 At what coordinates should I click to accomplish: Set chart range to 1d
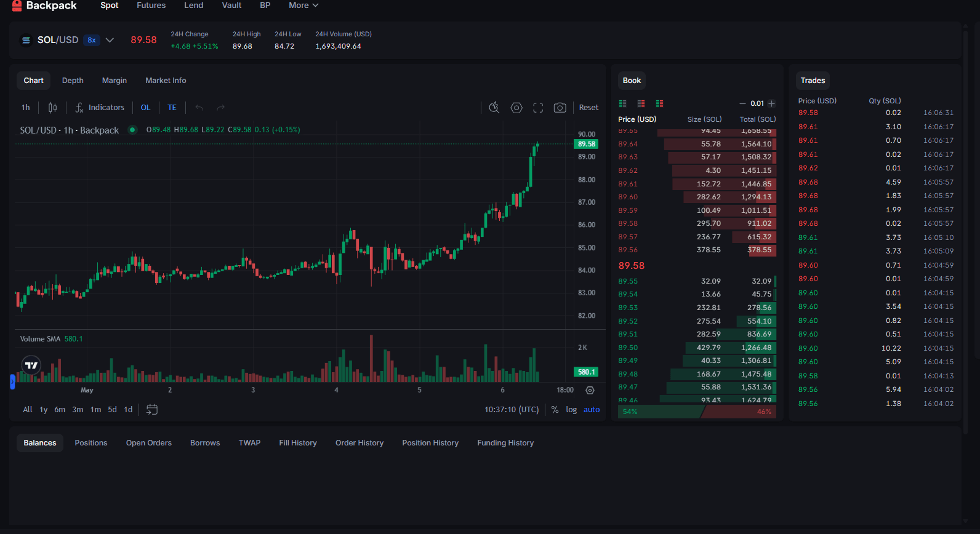tap(128, 410)
